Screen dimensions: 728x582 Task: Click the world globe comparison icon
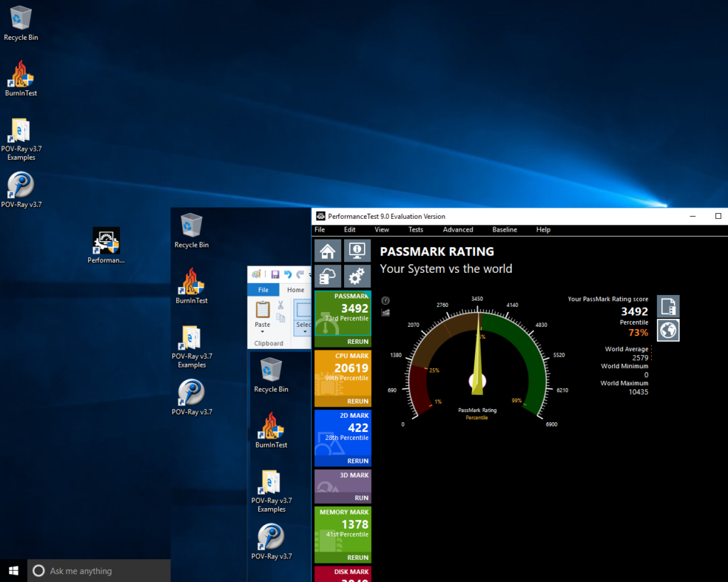tap(668, 330)
